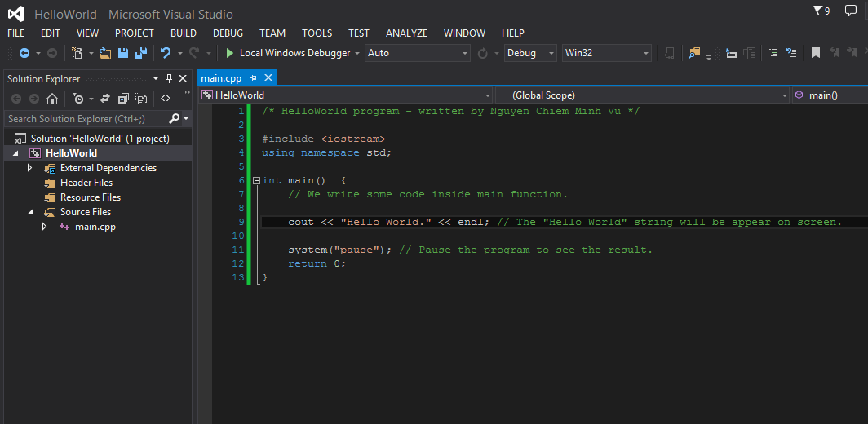The height and width of the screenshot is (424, 868).
Task: Uncomment the selected lines icon
Action: tap(791, 53)
